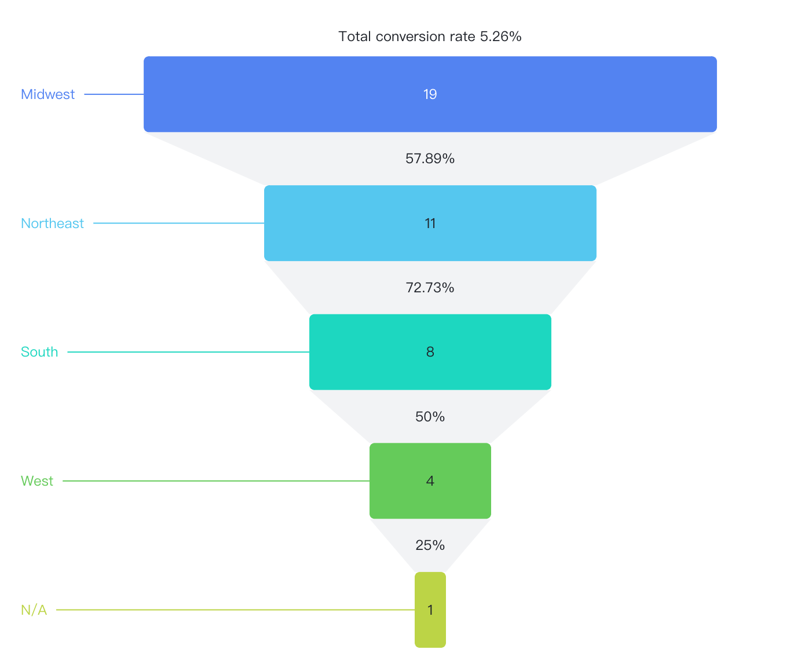Click the leader line beside the N/A label

pyautogui.click(x=232, y=610)
